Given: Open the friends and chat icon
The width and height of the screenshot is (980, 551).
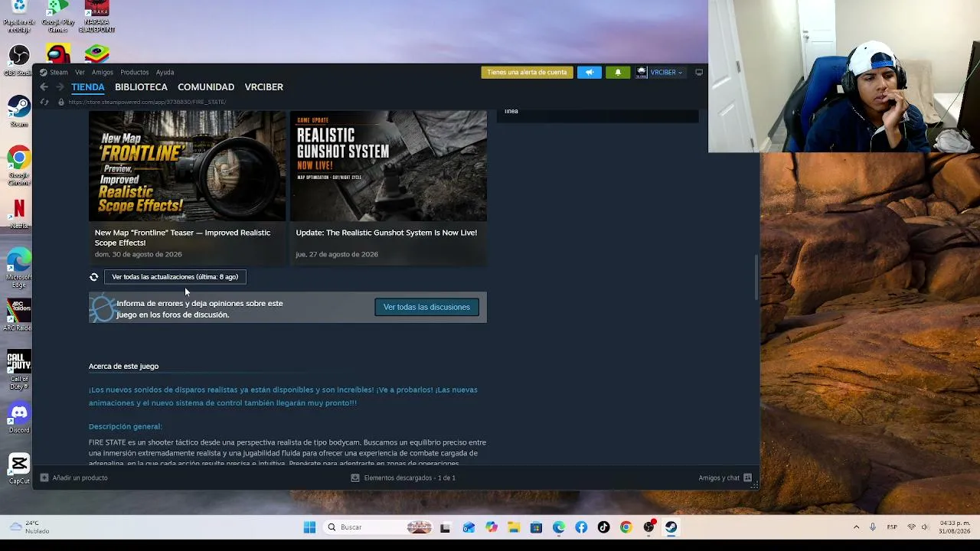Looking at the screenshot, I should coord(748,478).
